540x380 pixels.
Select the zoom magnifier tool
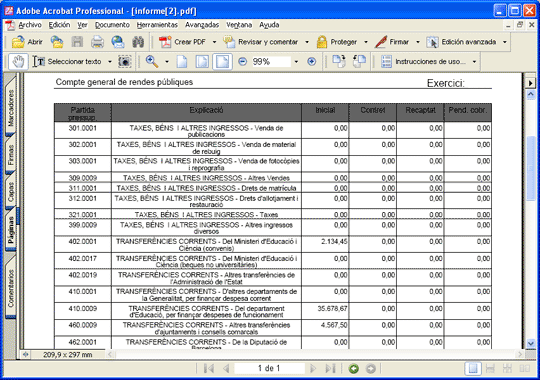[x=152, y=62]
